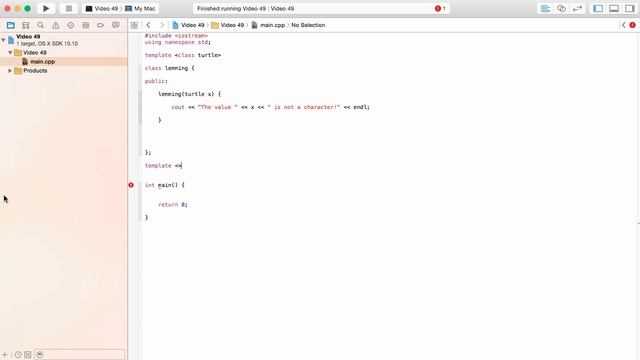Go back in editor history
640x360 pixels.
point(149,25)
